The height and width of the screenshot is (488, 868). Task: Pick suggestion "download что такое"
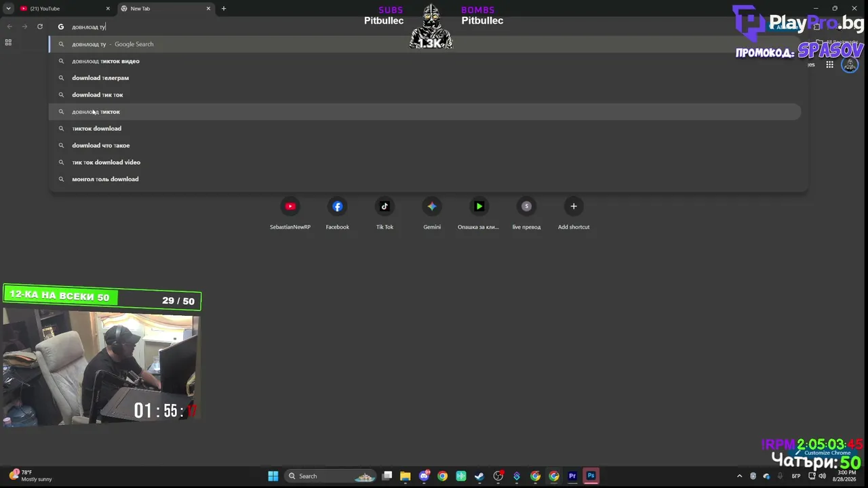pyautogui.click(x=425, y=145)
